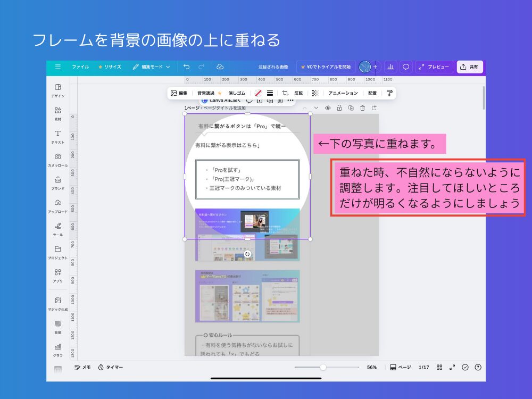Open the 素材 (elements) panel
This screenshot has width=532, height=399.
tap(59, 112)
